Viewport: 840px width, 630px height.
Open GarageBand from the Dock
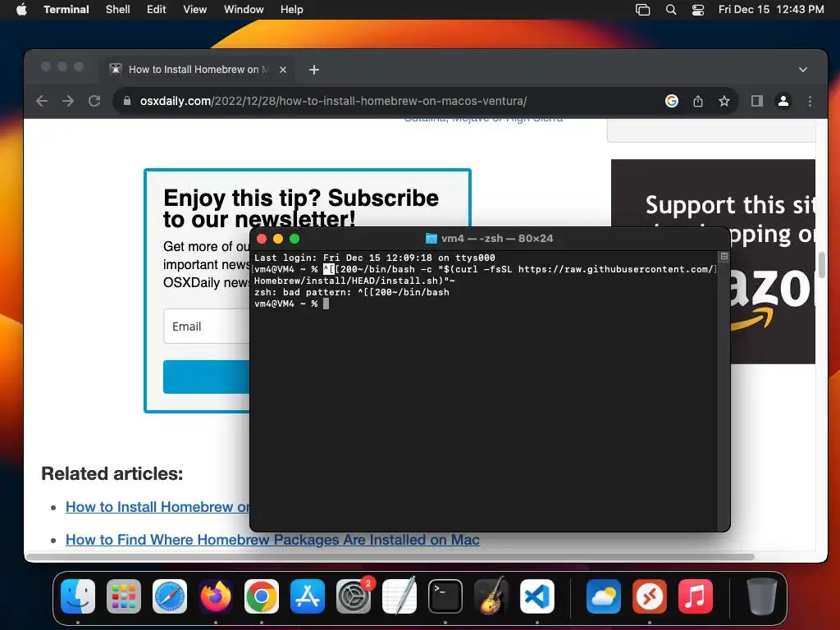click(x=491, y=596)
